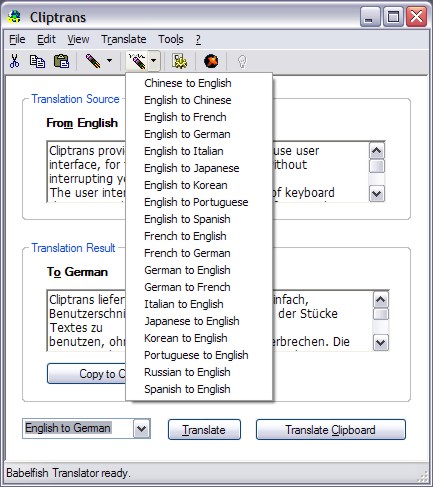This screenshot has height=487, width=433.
Task: Click the Paste clipboard icon
Action: click(x=61, y=61)
